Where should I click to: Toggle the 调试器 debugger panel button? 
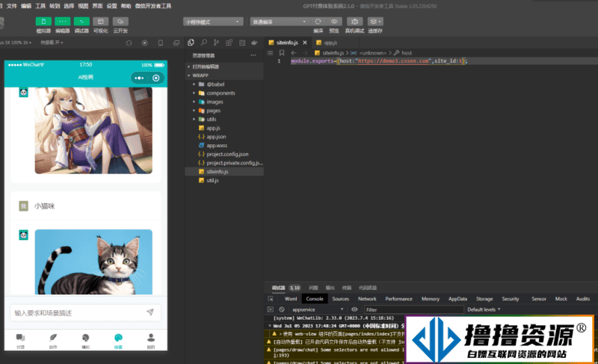click(x=81, y=22)
